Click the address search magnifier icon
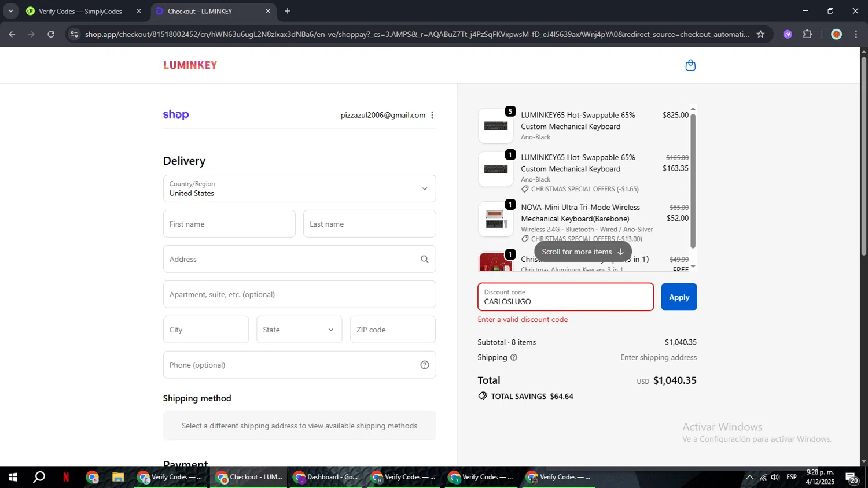 tap(425, 259)
